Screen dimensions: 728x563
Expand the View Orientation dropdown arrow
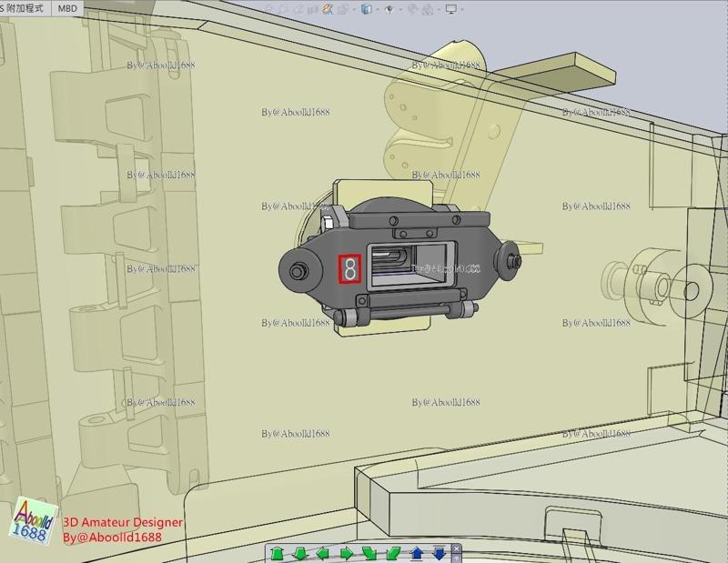pyautogui.click(x=355, y=9)
